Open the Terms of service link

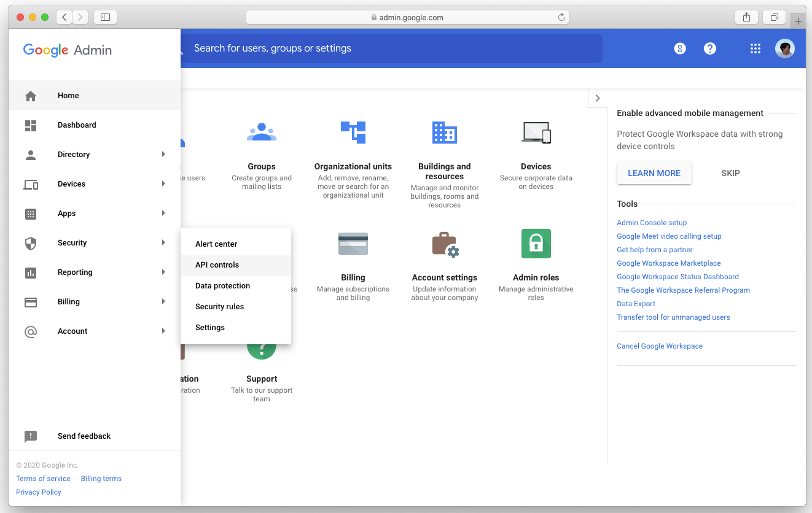43,479
